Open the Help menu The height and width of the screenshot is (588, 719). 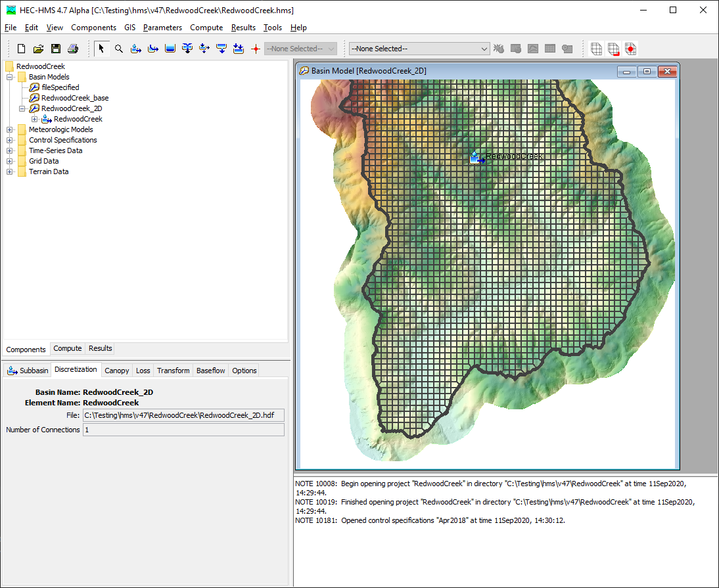tap(298, 28)
